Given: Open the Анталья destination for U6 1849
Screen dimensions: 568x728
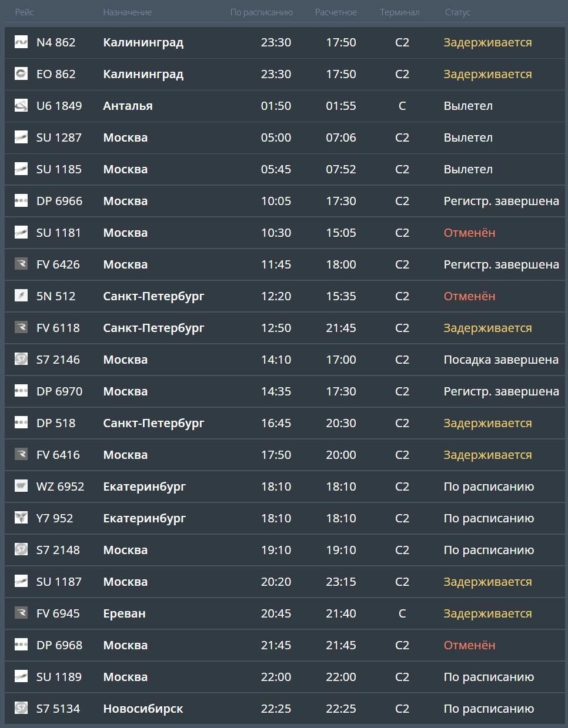Looking at the screenshot, I should [x=128, y=106].
